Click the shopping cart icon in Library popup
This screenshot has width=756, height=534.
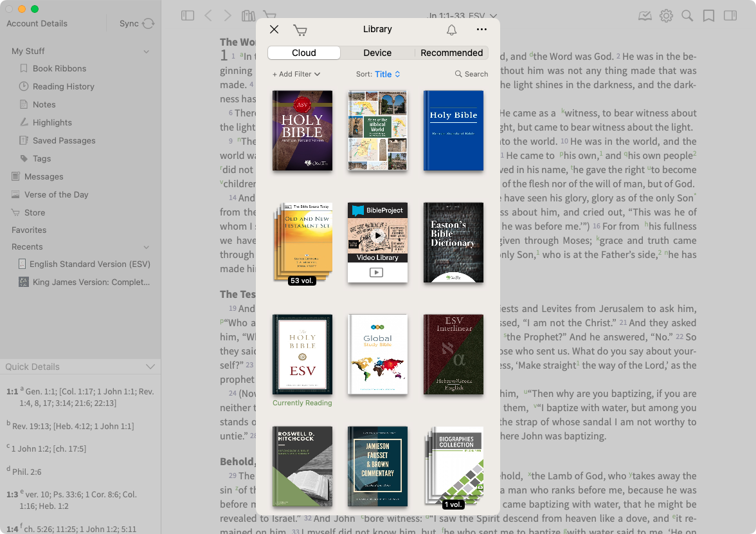[300, 30]
